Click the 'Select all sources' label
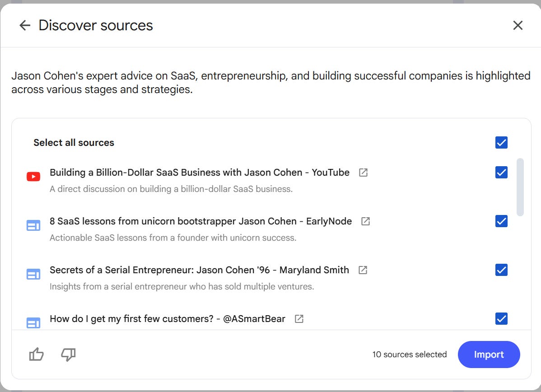 tap(74, 143)
